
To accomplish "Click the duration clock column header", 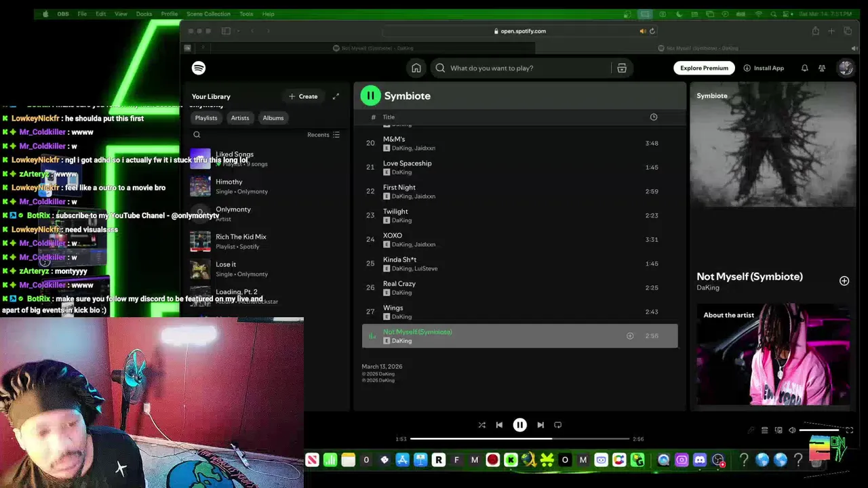I will pos(654,117).
